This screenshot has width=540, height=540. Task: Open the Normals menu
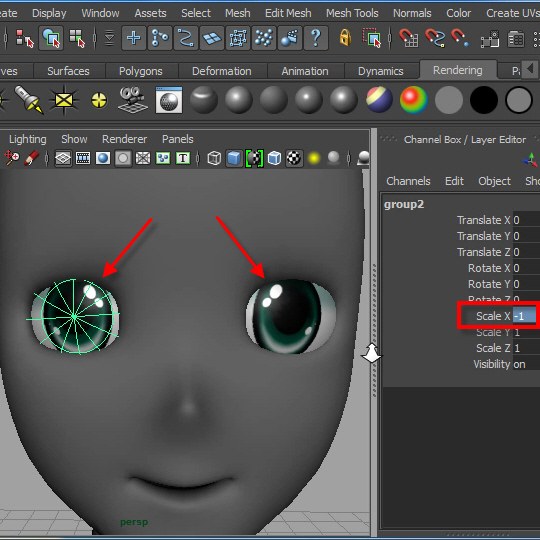tap(412, 13)
